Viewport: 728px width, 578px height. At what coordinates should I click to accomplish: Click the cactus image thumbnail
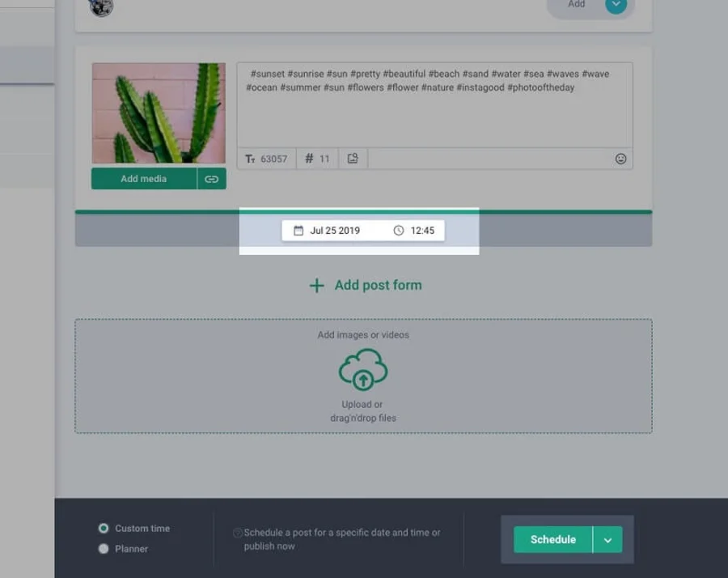pyautogui.click(x=159, y=113)
